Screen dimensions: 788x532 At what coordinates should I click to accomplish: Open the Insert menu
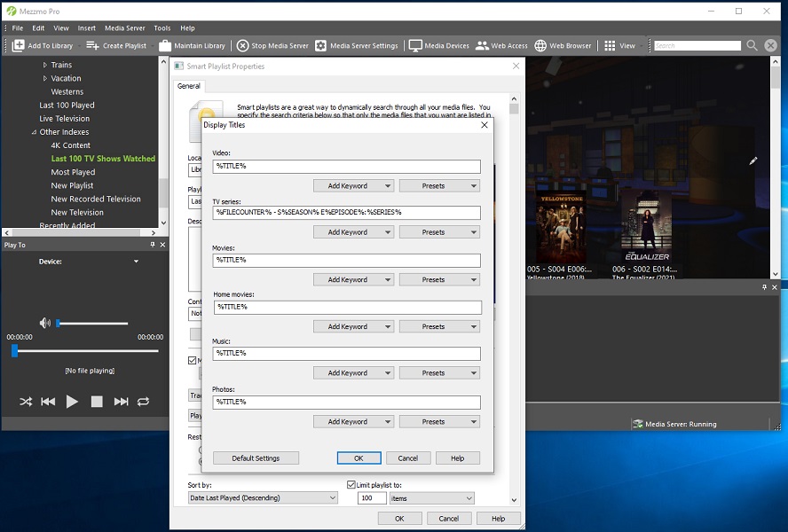[x=86, y=28]
